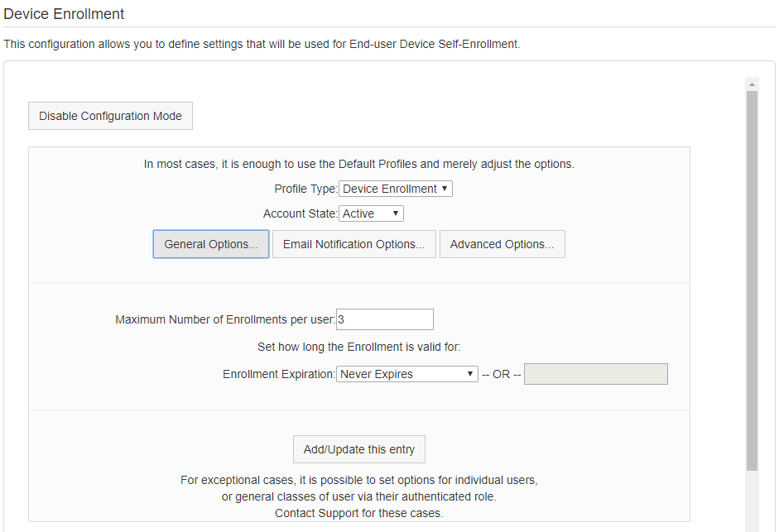Screen dimensions: 779x532
Task: Switch to Email Notification Options
Action: 354,244
